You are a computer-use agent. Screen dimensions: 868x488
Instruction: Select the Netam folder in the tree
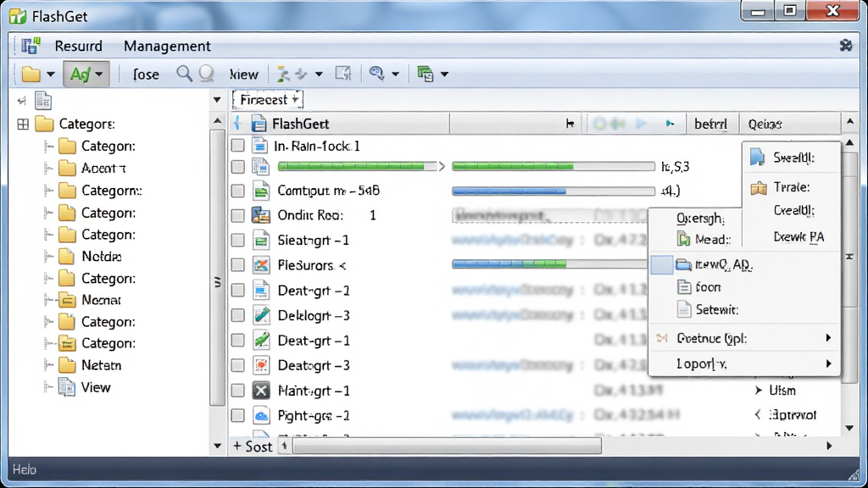tap(90, 365)
